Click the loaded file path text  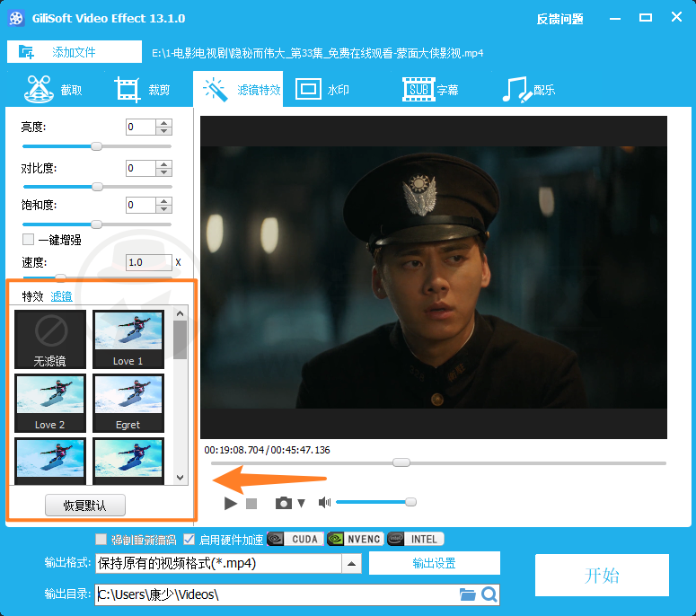coord(317,53)
